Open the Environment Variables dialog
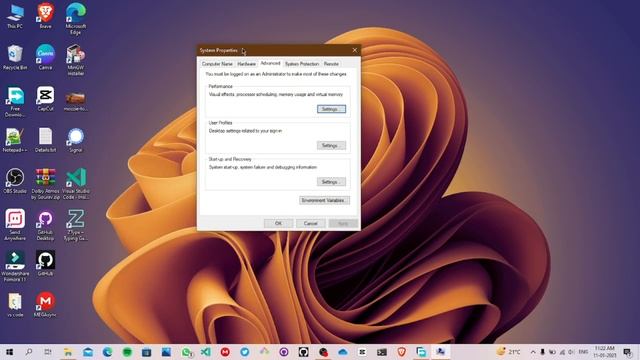The image size is (640, 360). click(324, 200)
